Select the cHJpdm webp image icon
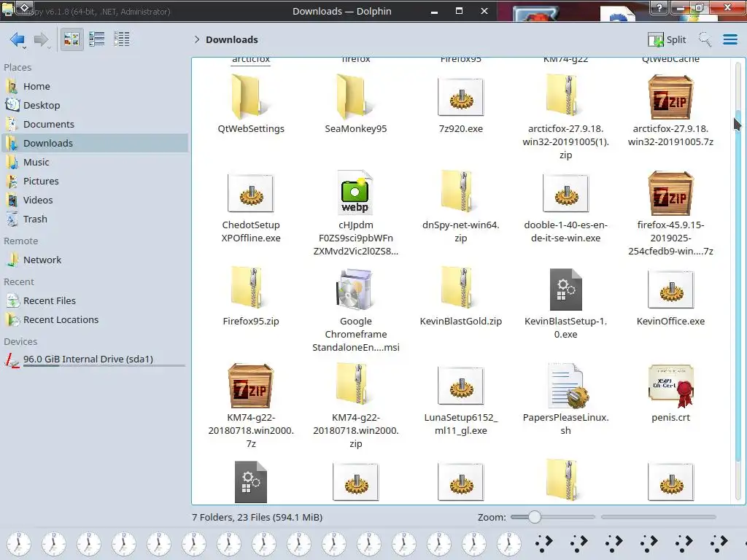 pyautogui.click(x=355, y=192)
